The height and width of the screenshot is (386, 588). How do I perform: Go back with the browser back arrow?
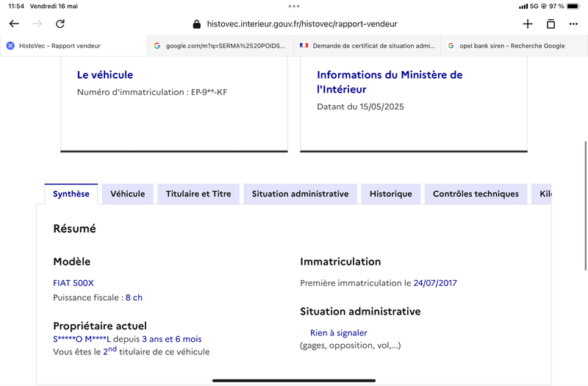click(14, 24)
